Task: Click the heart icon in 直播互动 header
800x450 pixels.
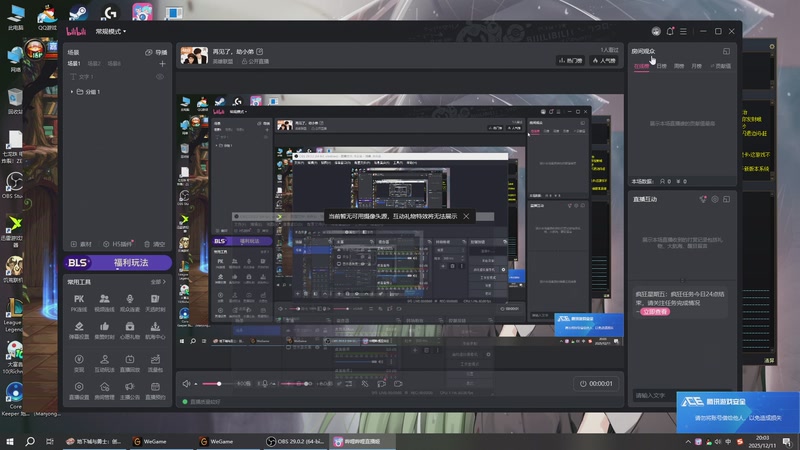Action: (703, 199)
